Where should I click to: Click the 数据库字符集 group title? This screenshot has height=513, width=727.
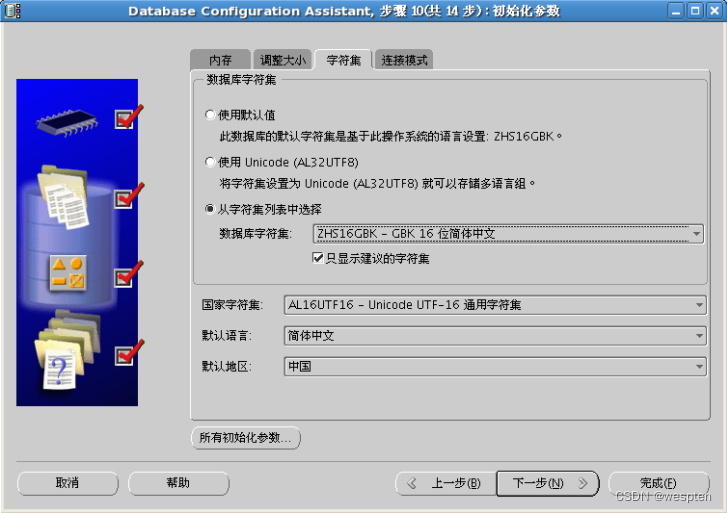coord(241,80)
